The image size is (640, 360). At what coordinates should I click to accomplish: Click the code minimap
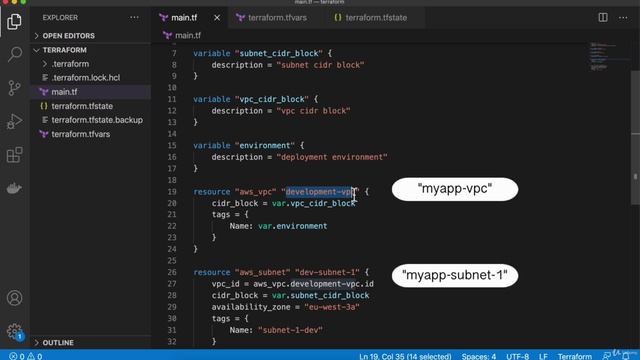point(607,57)
